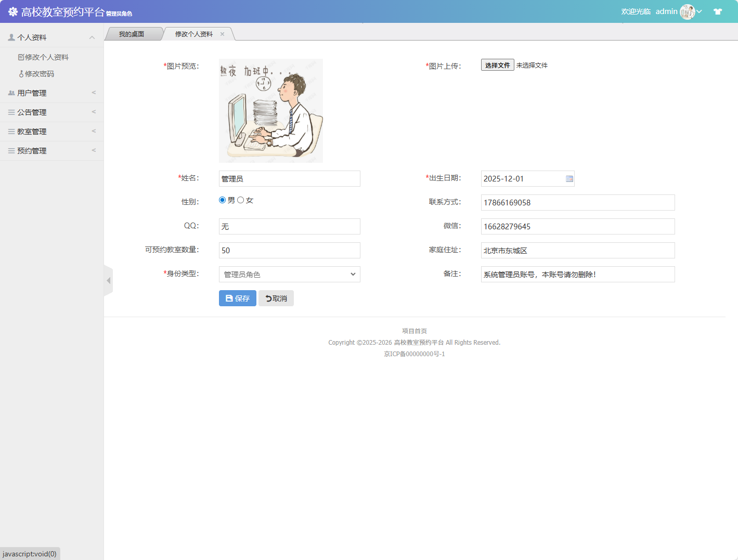Switch to the 我的桌面 tab

point(133,33)
